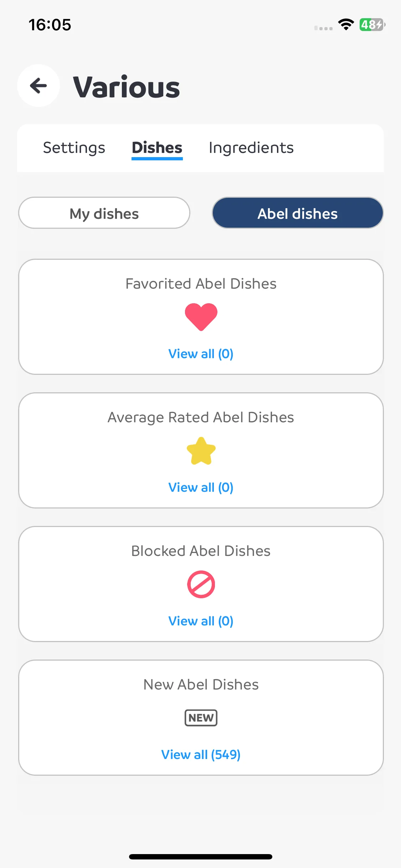This screenshot has height=868, width=401.
Task: Tap the battery indicator icon
Action: pyautogui.click(x=372, y=25)
